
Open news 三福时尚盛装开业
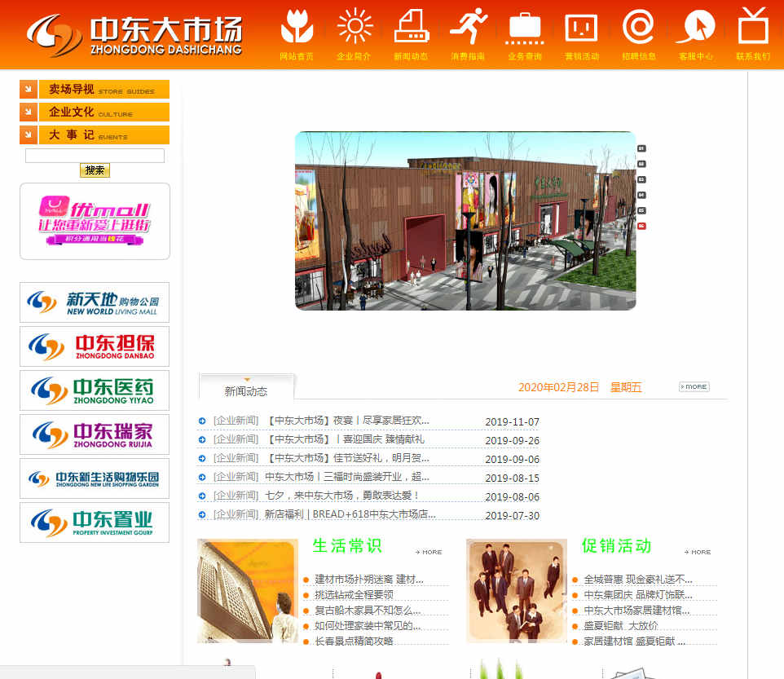pos(347,477)
